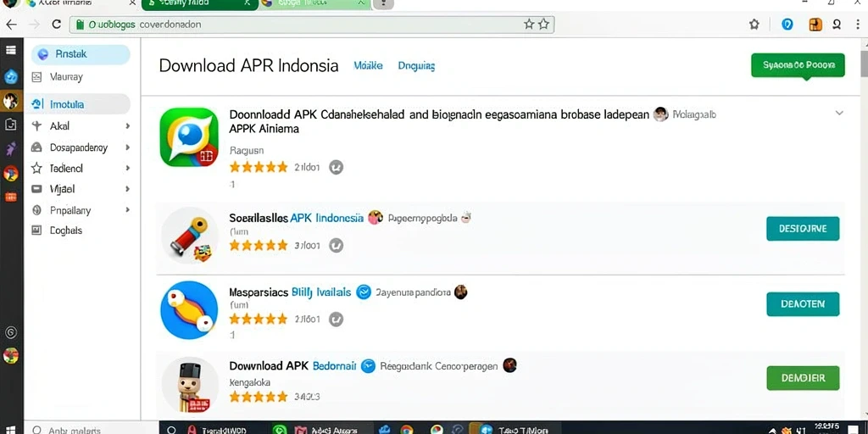Screen dimensions: 868x434
Task: Click the gray icon in Masparsiacs rating row
Action: [336, 319]
